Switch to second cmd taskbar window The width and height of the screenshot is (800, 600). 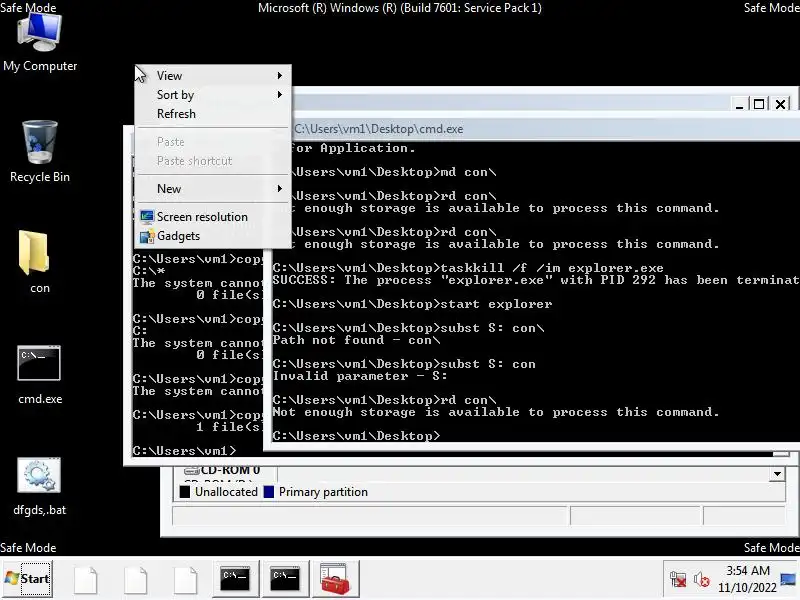click(285, 579)
